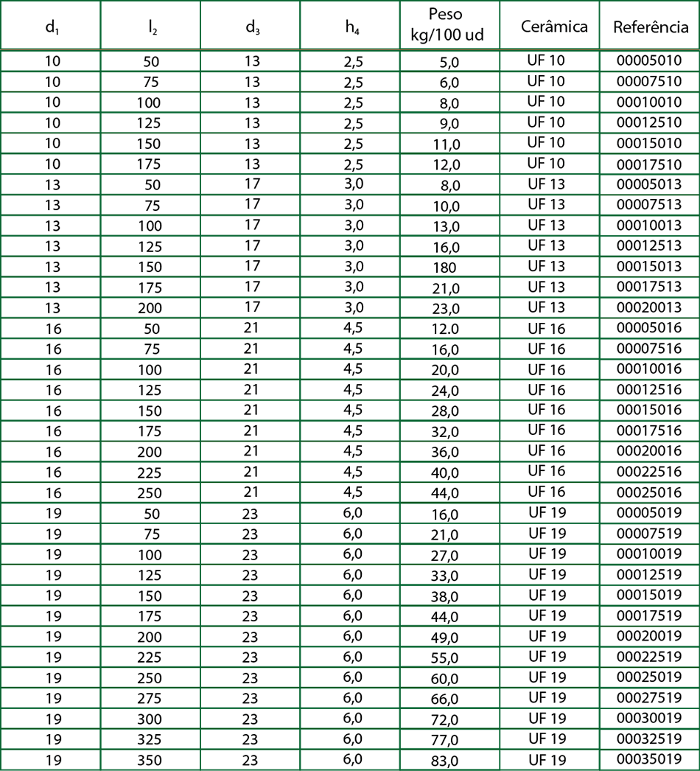This screenshot has height=771, width=700.
Task: Click d3 value 17 in row 00005013
Action: (x=252, y=184)
